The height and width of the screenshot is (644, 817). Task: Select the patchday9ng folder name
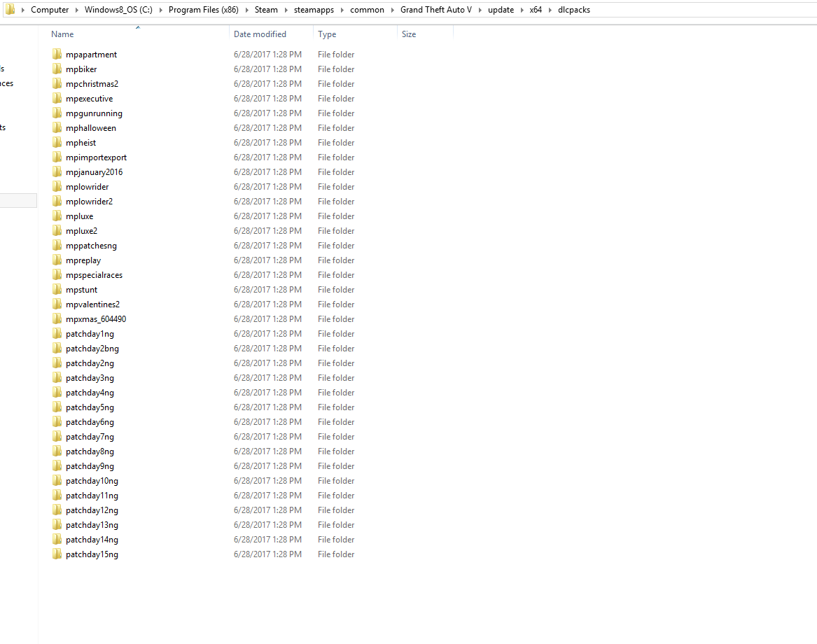(90, 466)
